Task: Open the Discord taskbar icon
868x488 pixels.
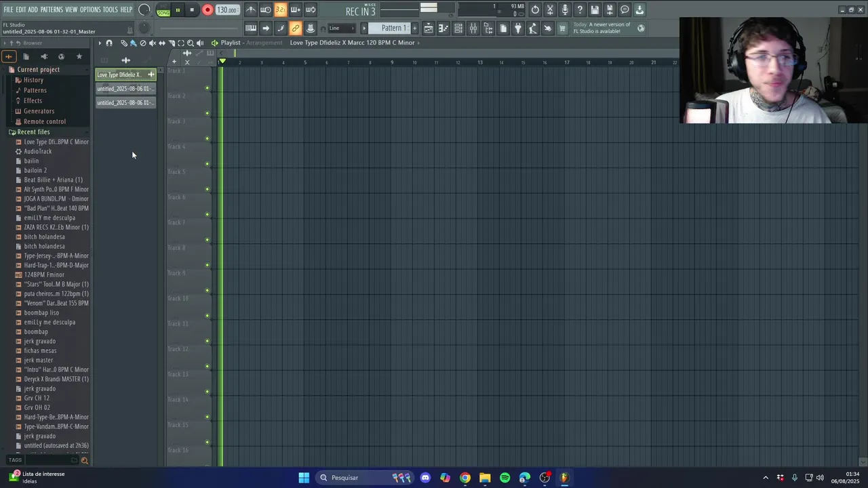Action: tap(425, 478)
